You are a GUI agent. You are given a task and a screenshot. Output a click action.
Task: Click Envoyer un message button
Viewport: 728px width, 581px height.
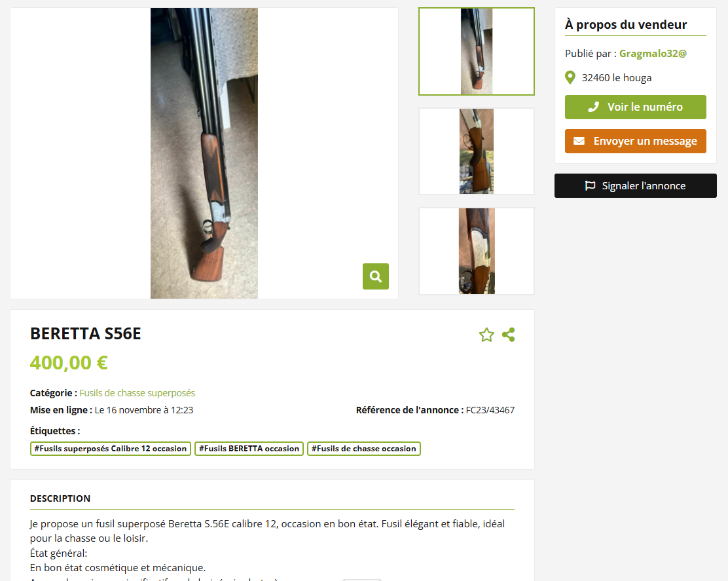(635, 141)
